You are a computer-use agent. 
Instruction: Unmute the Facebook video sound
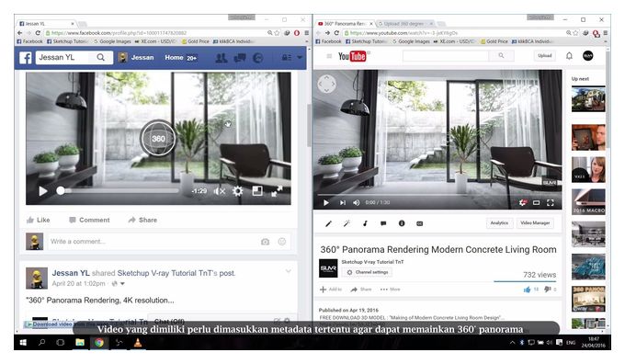click(x=220, y=191)
